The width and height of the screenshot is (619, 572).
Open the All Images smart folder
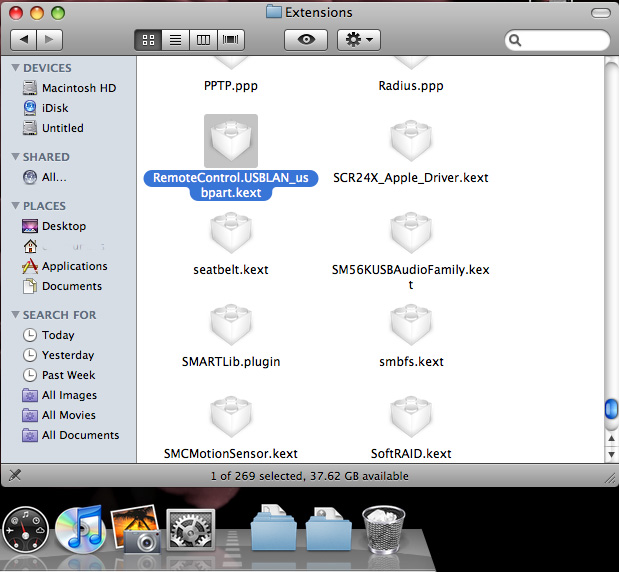(59, 395)
